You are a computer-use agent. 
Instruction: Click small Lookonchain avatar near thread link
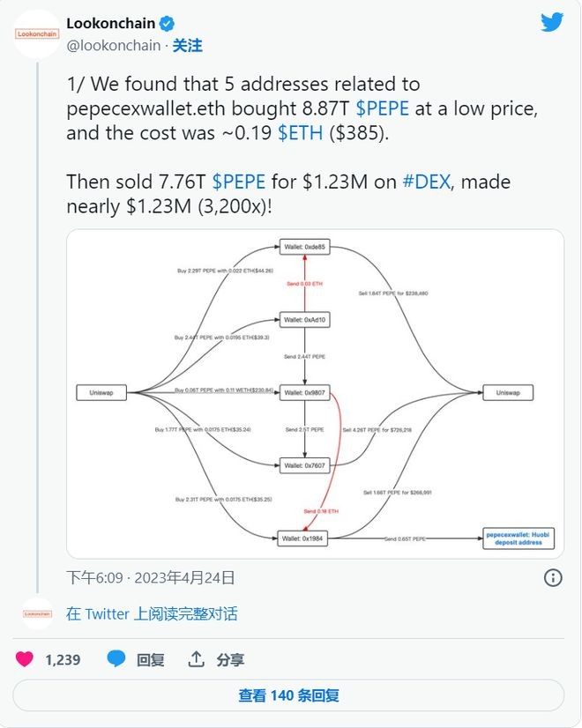[37, 613]
